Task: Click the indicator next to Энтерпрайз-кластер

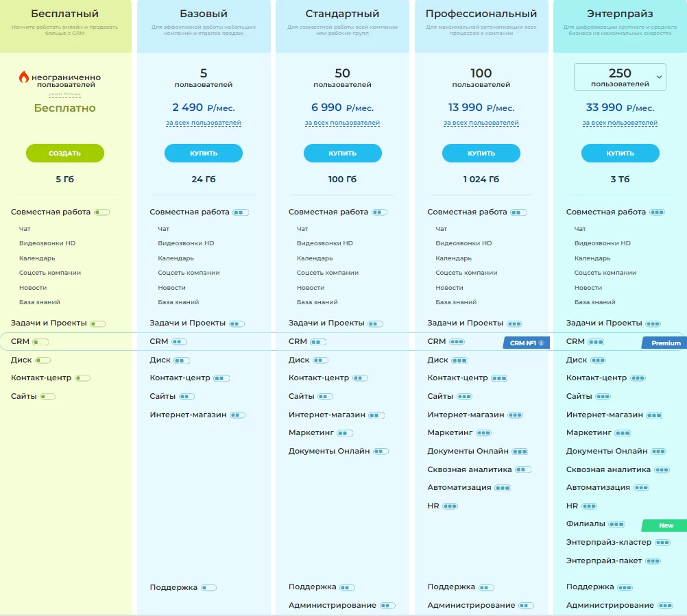Action: tap(662, 543)
